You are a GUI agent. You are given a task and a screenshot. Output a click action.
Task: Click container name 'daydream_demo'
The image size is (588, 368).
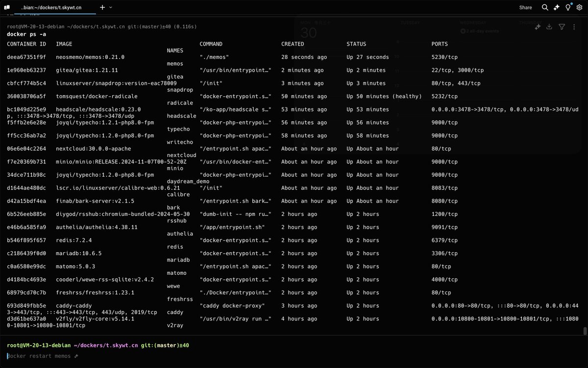pos(188,182)
